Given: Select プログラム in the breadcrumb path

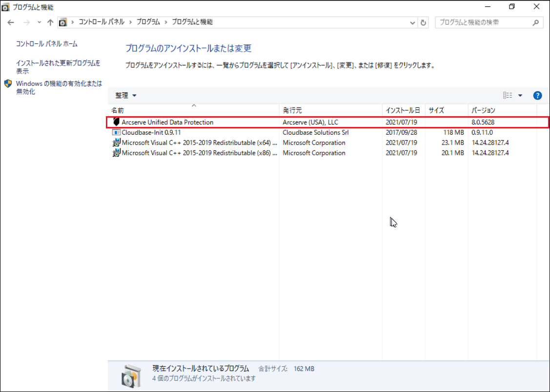Looking at the screenshot, I should coord(148,22).
